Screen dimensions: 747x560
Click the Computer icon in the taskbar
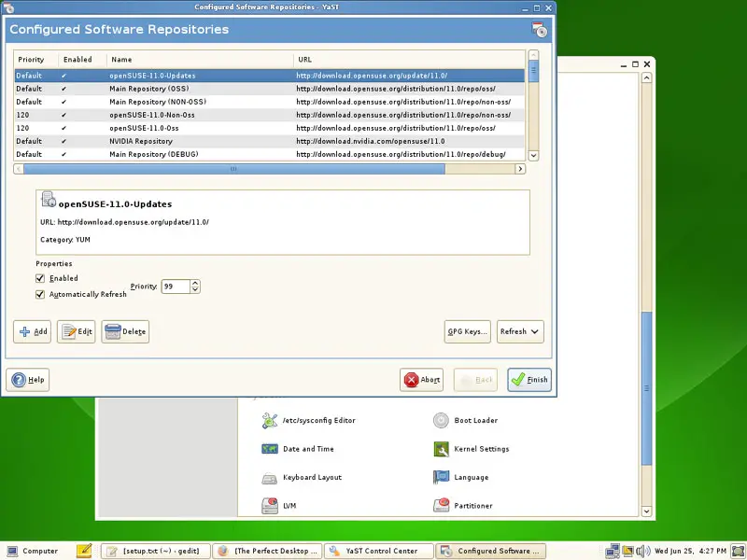tap(12, 551)
